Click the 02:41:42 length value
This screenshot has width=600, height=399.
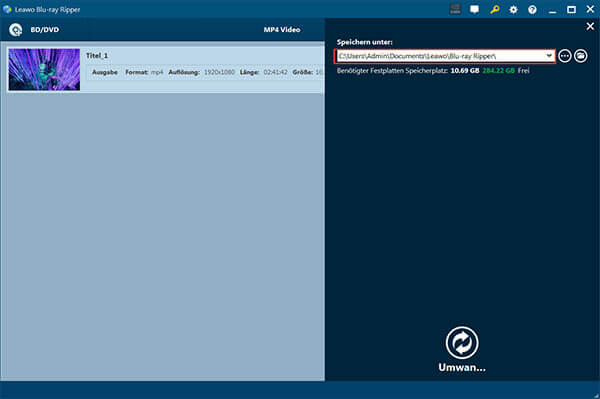(275, 72)
